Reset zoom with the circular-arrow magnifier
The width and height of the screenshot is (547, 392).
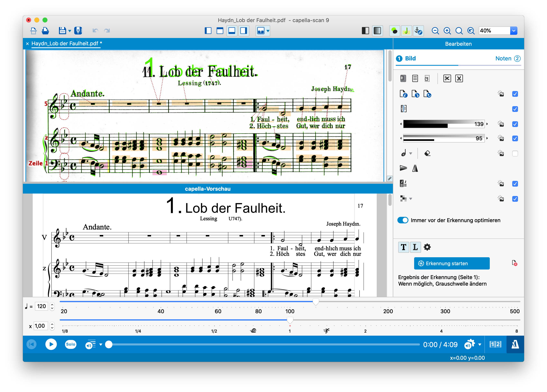[x=471, y=31]
